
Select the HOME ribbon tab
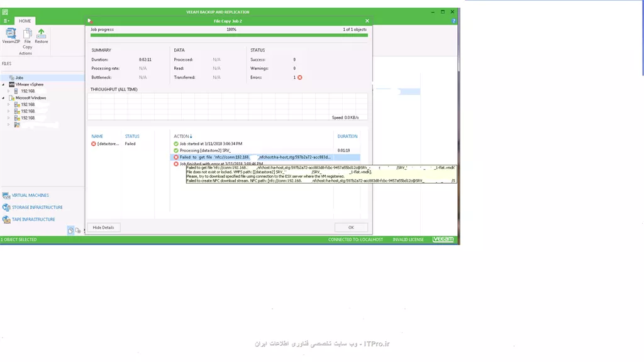[25, 21]
